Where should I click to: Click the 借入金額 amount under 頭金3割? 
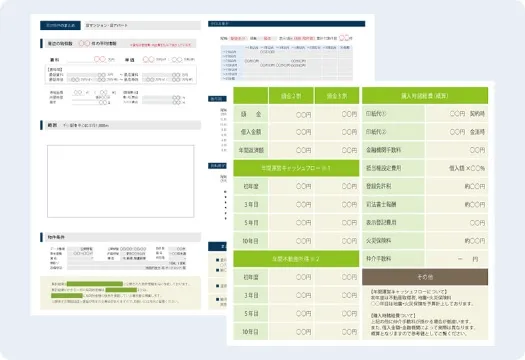coord(337,132)
